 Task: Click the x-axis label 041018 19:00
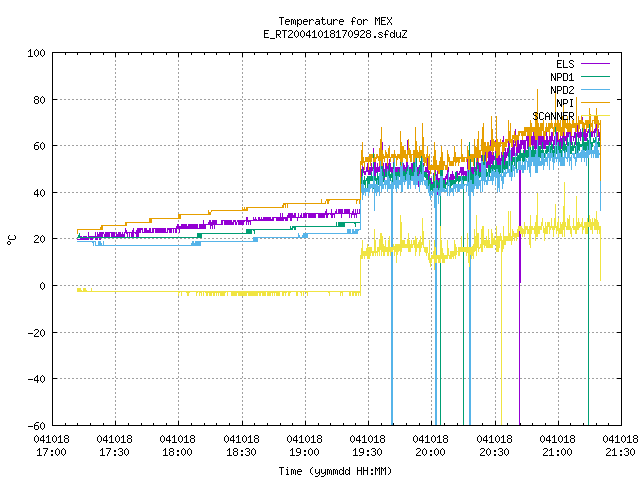(304, 446)
